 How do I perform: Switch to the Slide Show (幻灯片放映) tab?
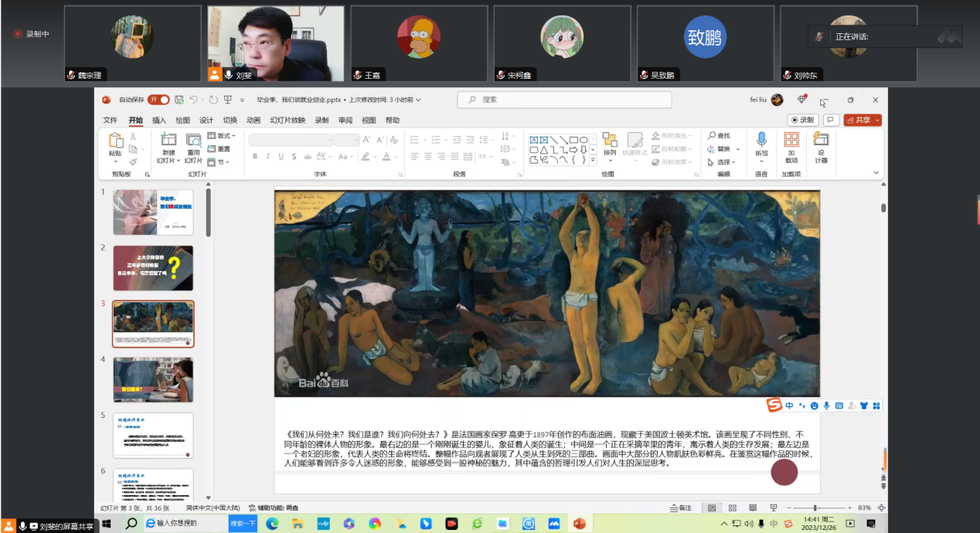(288, 121)
